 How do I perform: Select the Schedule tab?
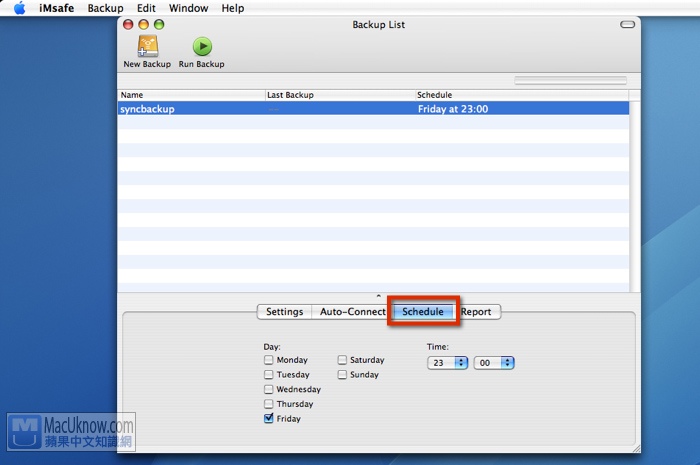423,311
